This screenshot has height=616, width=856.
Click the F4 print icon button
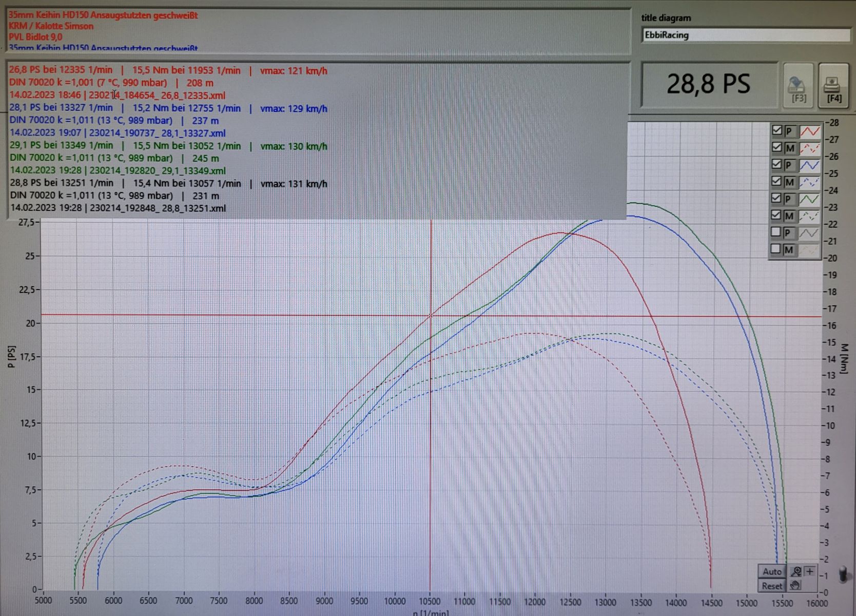pos(833,86)
